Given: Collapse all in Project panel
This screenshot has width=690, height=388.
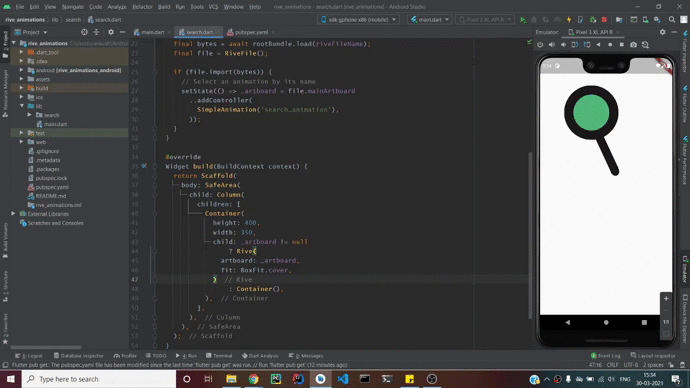Looking at the screenshot, I should 96,32.
